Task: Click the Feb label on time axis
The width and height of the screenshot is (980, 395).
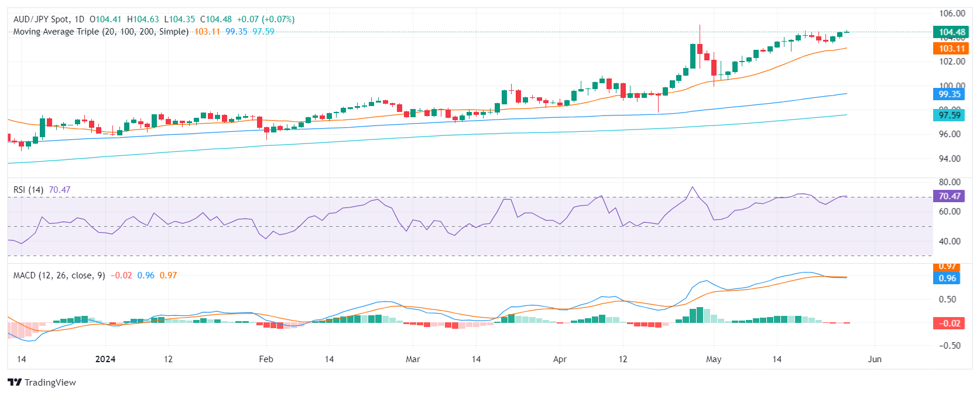Action: [266, 359]
